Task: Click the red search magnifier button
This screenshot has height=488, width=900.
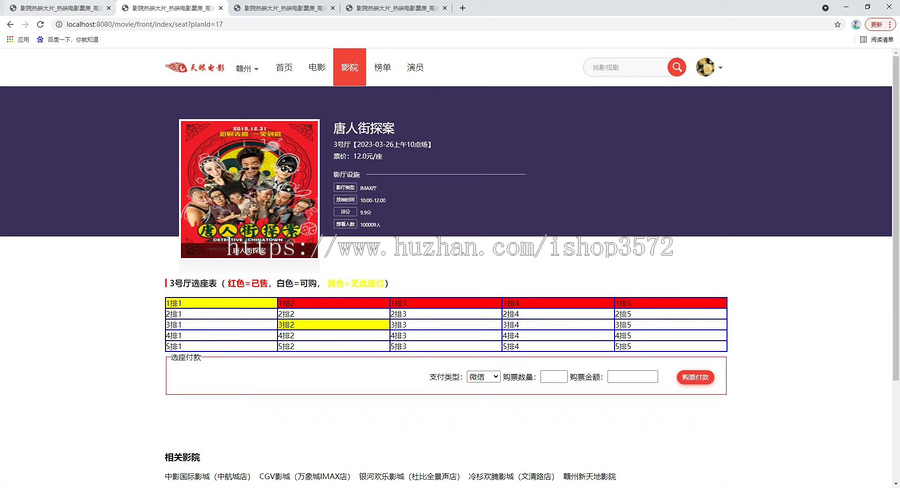Action: 677,67
